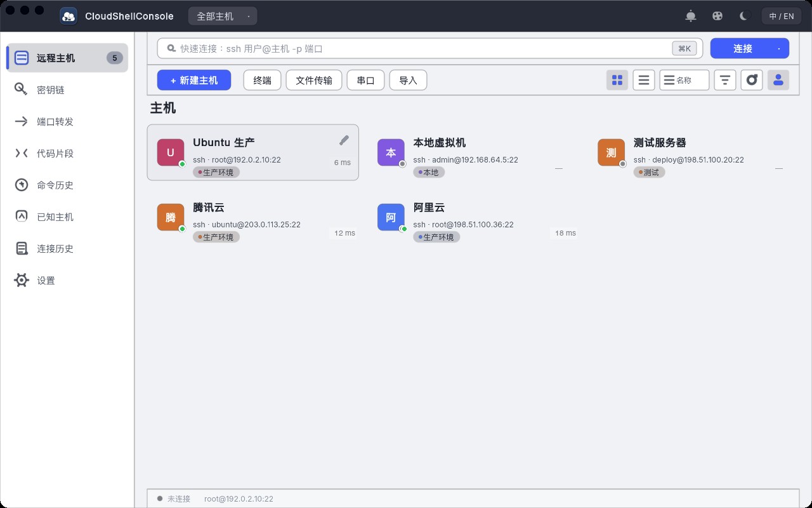Click the arrow icon beside 端口转发

(x=22, y=121)
